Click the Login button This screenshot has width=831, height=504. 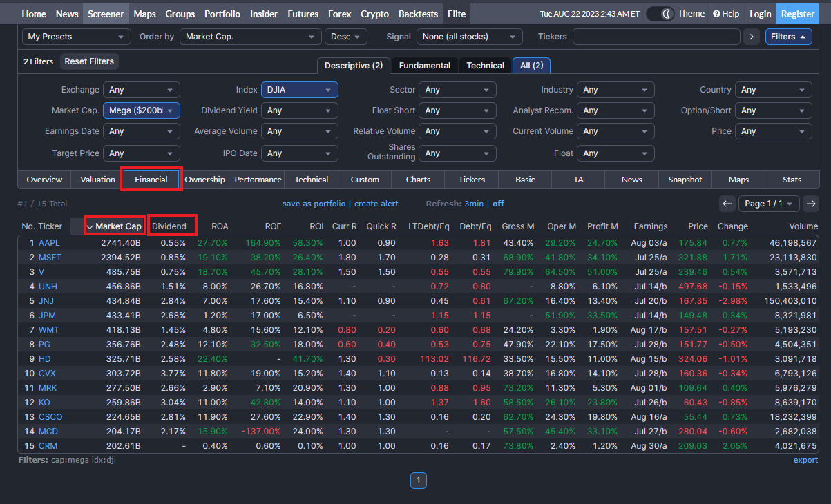[x=761, y=14]
